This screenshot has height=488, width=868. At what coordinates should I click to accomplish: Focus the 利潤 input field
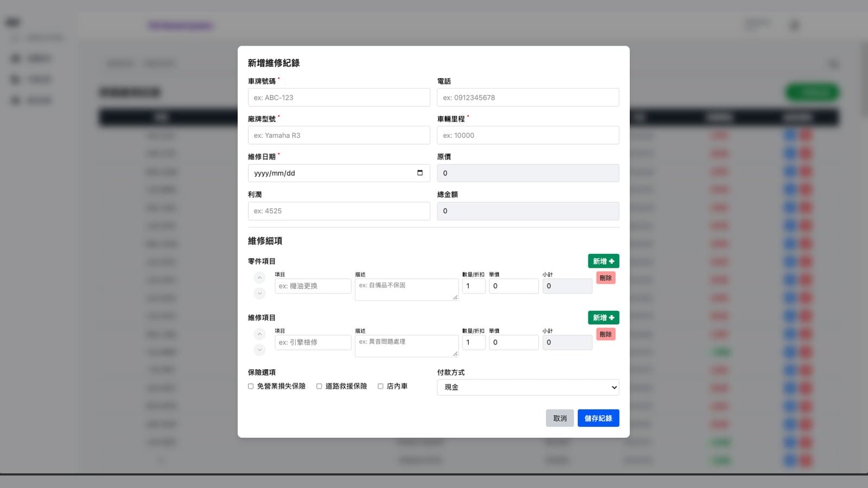pyautogui.click(x=339, y=211)
